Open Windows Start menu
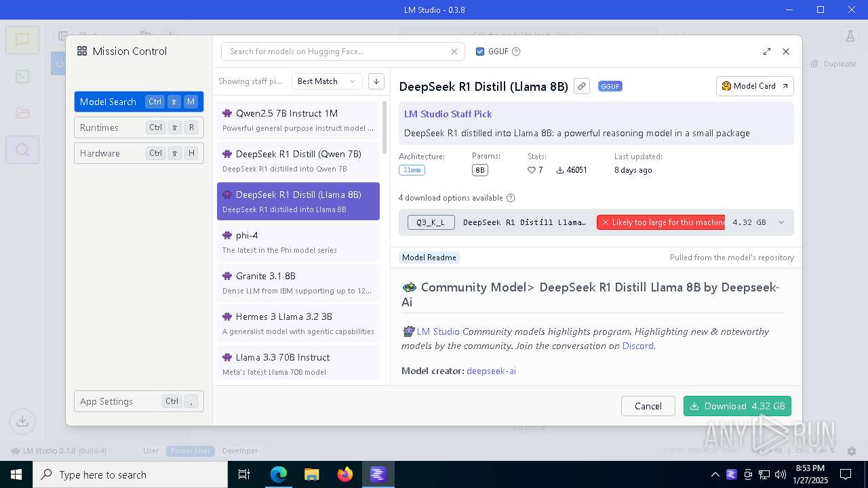Image resolution: width=868 pixels, height=488 pixels. point(16,474)
